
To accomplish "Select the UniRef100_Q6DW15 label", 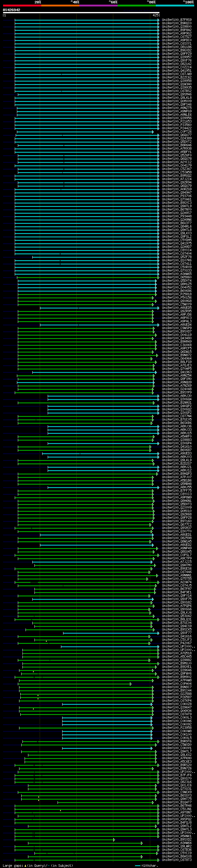I will pyautogui.click(x=177, y=351).
